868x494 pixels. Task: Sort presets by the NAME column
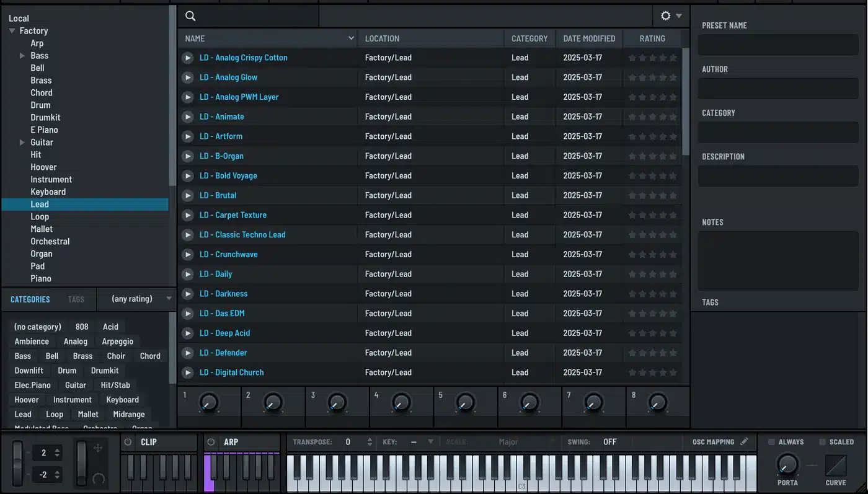coord(268,38)
